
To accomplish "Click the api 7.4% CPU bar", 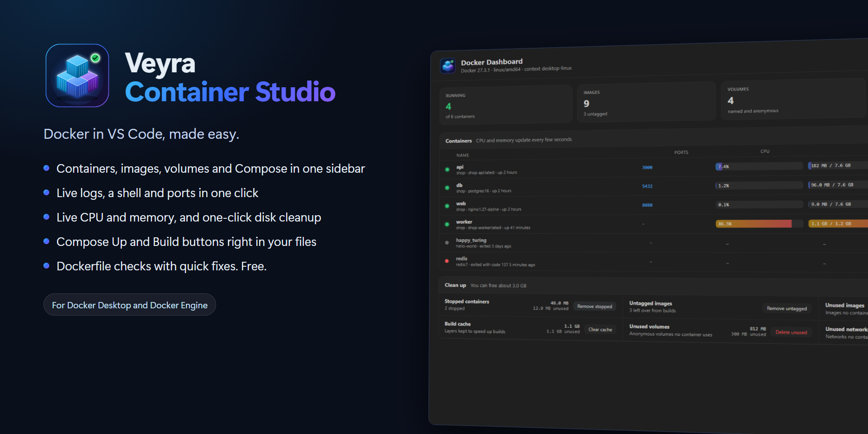I will 759,166.
